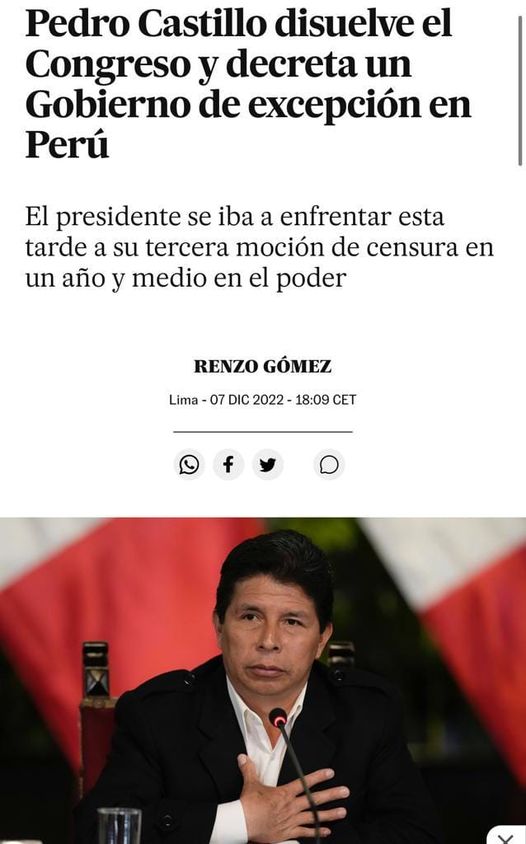The height and width of the screenshot is (844, 526).
Task: Click "Gobierno de excepción" in the headline
Action: [x=223, y=104]
